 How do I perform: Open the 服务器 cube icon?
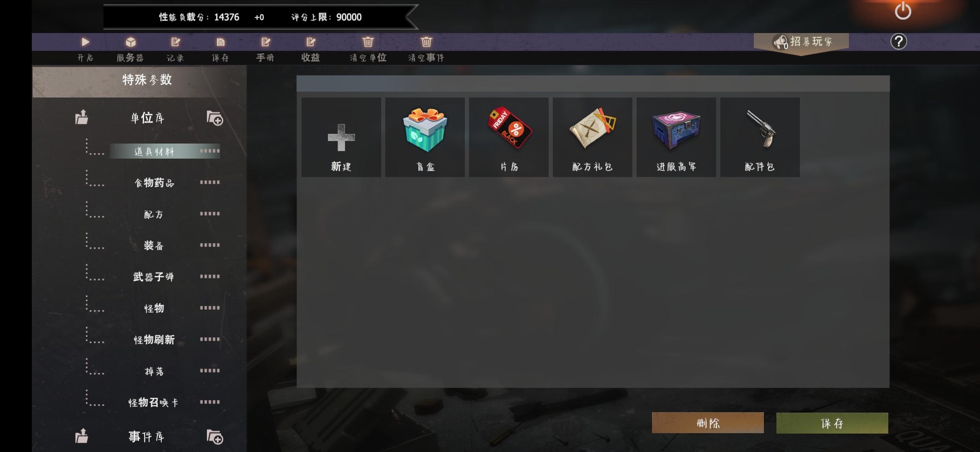click(131, 42)
